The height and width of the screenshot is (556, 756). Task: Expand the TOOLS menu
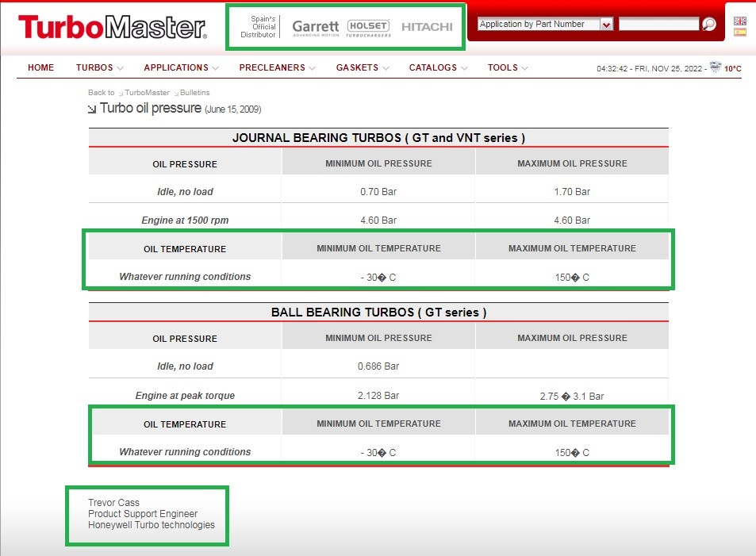pos(507,67)
